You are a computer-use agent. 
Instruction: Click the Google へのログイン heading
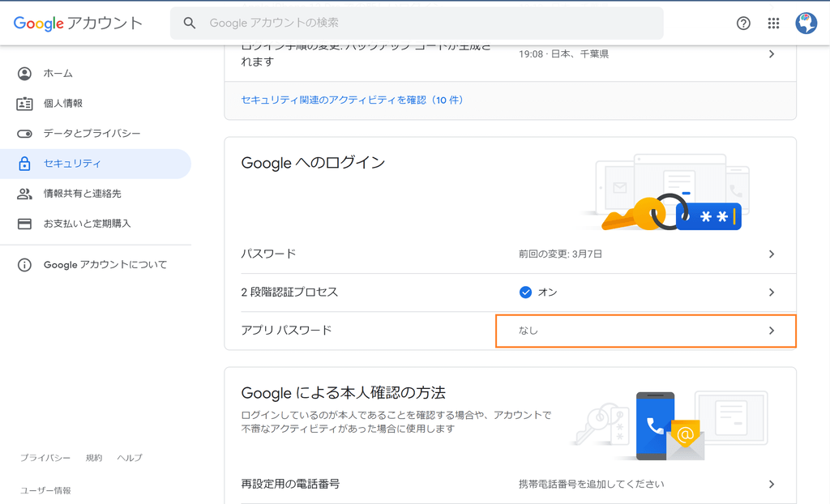tap(313, 163)
